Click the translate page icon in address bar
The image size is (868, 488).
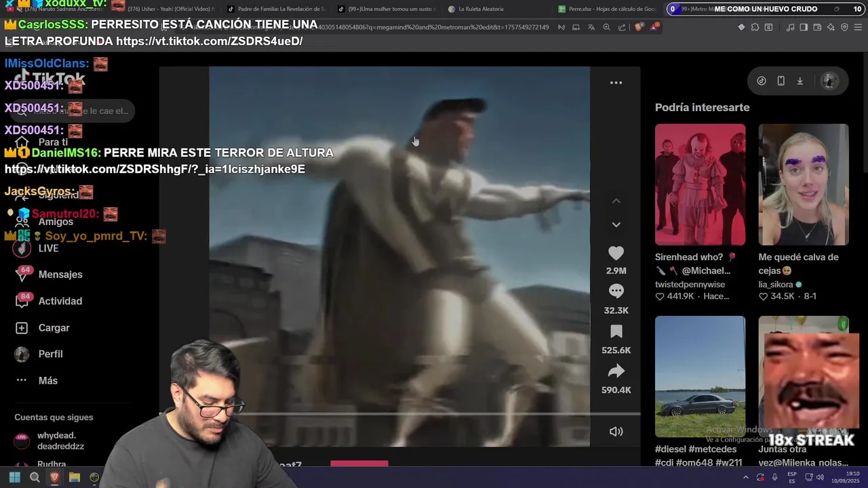point(591,27)
